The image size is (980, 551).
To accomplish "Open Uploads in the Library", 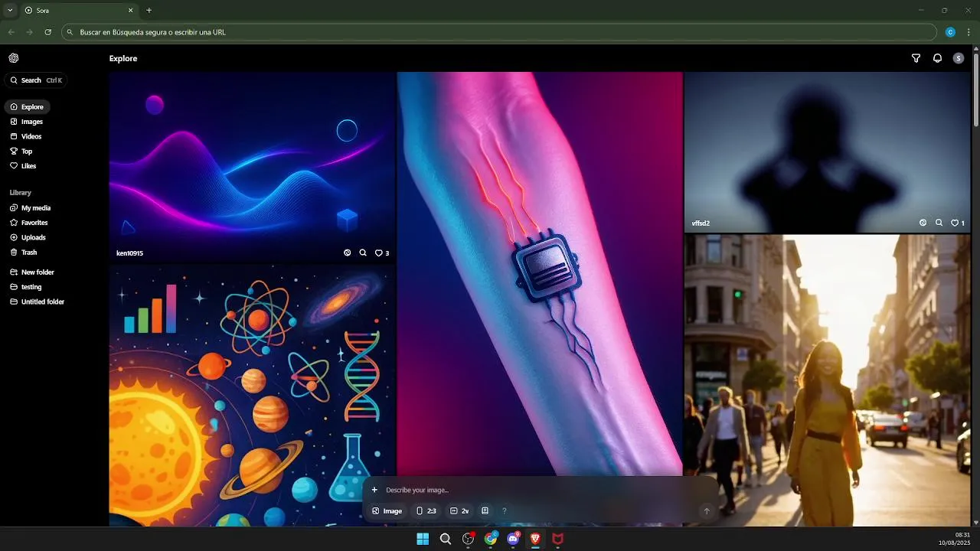I will [x=28, y=237].
